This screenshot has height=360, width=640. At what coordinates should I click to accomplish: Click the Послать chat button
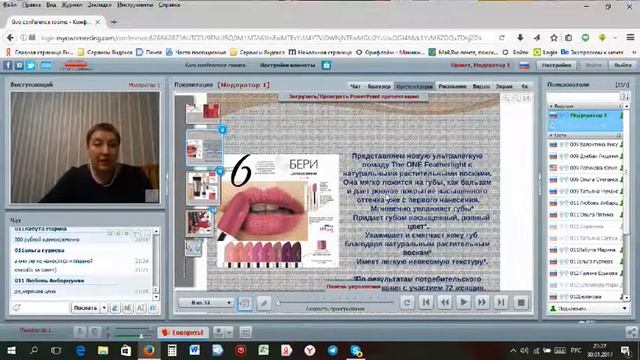pyautogui.click(x=85, y=308)
